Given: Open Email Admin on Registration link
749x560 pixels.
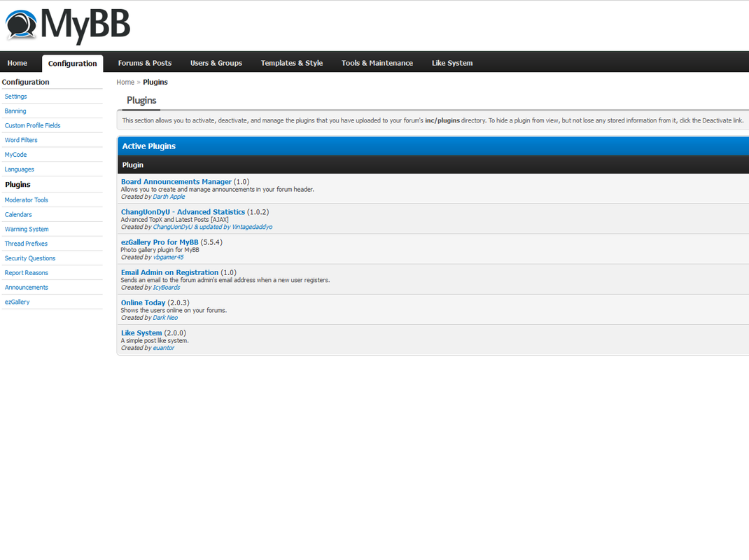Looking at the screenshot, I should (169, 272).
